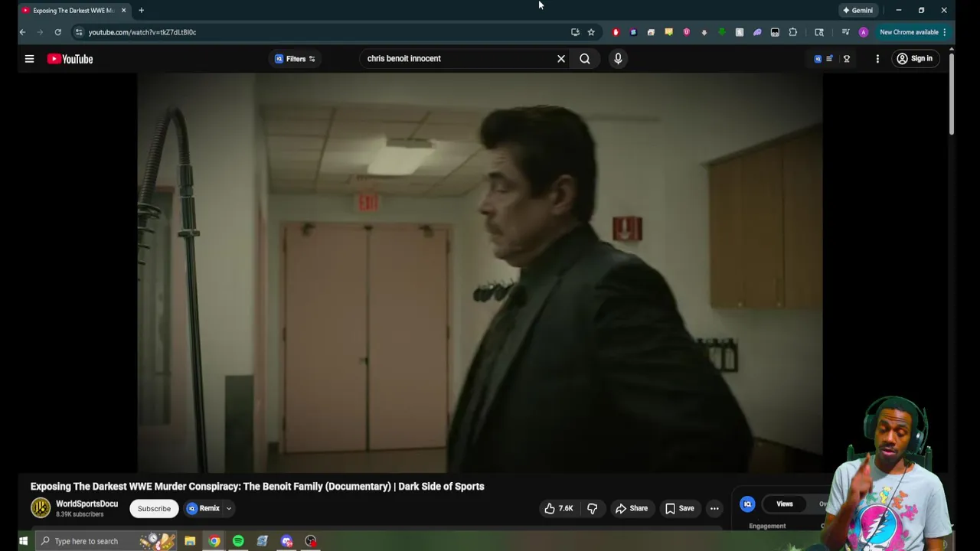Clear the search box with the X
Image resolution: width=980 pixels, height=551 pixels.
[x=561, y=58]
